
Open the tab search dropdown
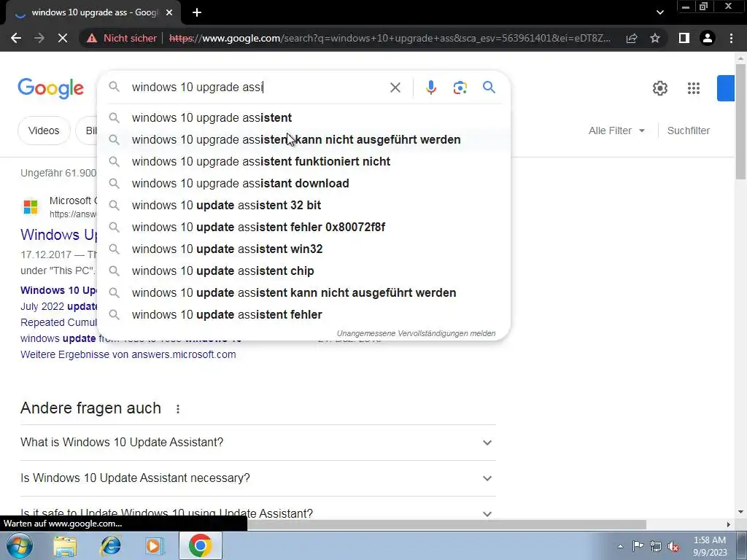click(x=659, y=12)
